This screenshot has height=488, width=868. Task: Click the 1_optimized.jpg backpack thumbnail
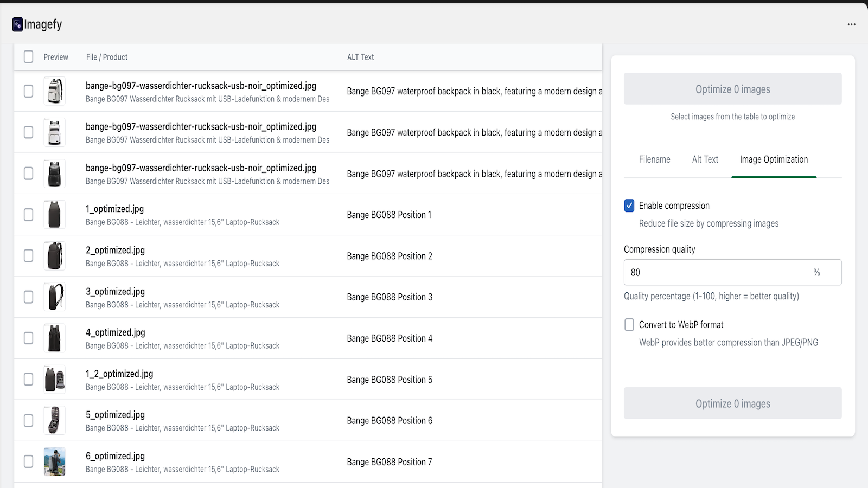[54, 215]
